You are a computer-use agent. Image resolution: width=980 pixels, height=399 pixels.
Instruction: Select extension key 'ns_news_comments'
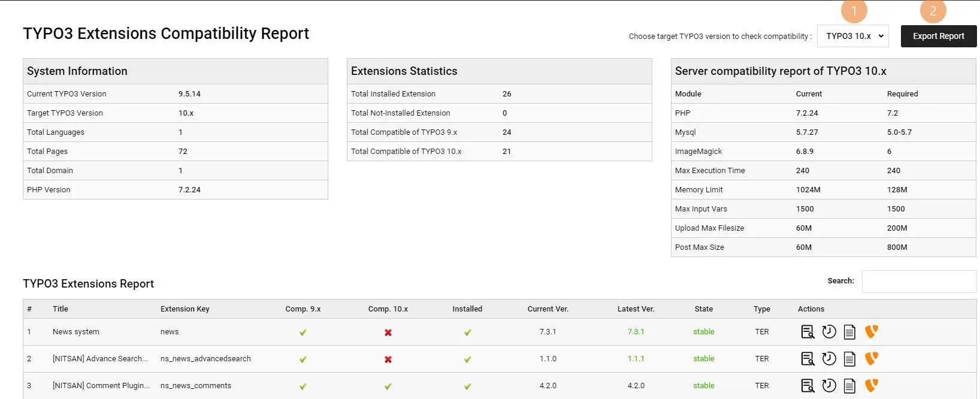196,386
